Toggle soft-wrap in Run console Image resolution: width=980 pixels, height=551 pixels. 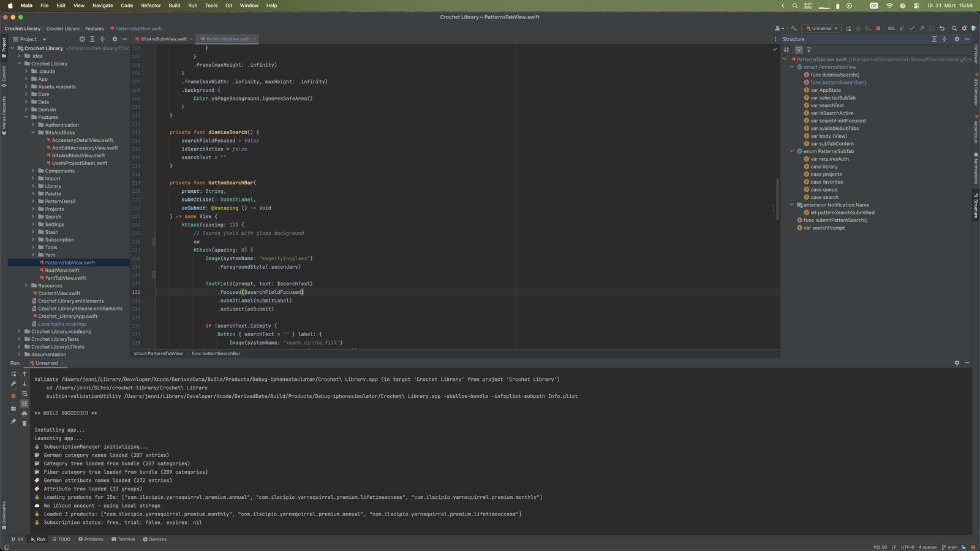pyautogui.click(x=24, y=394)
